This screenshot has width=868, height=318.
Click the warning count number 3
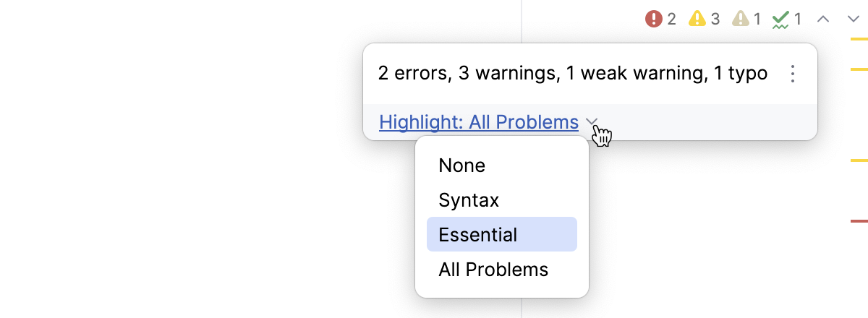click(715, 19)
